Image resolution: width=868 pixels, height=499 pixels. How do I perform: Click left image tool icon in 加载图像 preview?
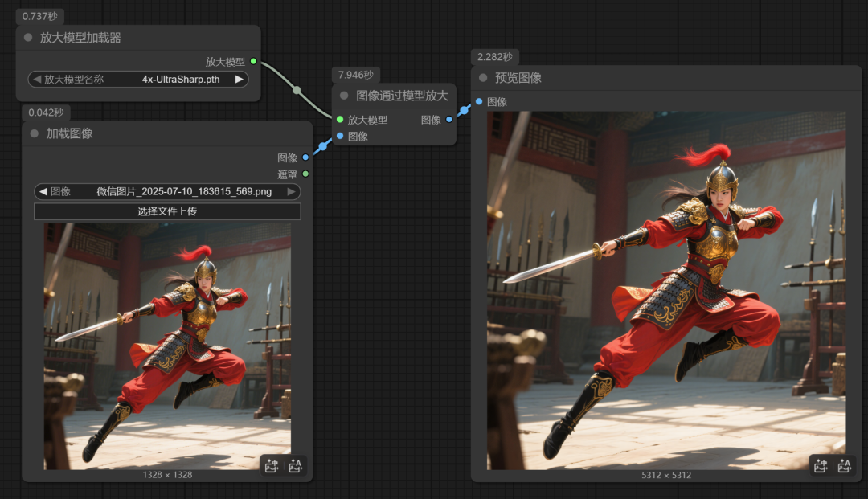(272, 466)
